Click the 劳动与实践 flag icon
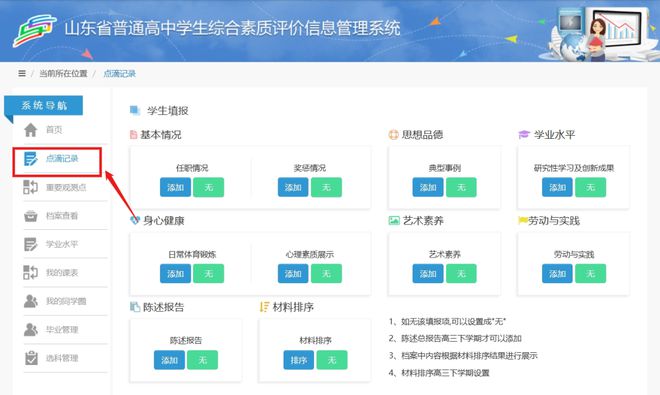This screenshot has width=660, height=395. (x=523, y=220)
